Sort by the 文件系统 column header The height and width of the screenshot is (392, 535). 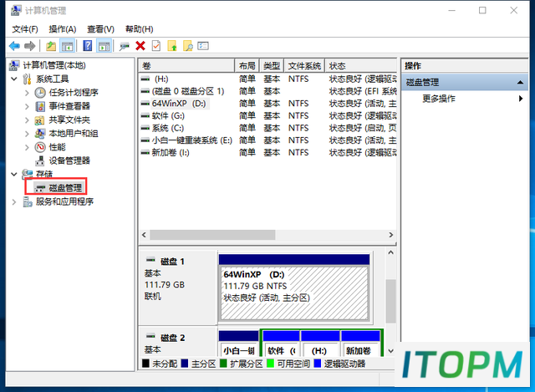[x=304, y=65]
